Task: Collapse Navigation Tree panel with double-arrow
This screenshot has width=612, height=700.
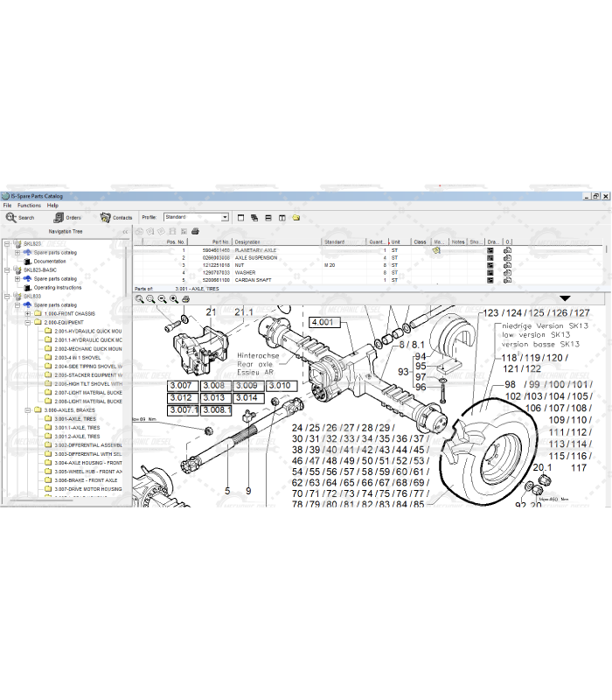Action: pyautogui.click(x=124, y=231)
